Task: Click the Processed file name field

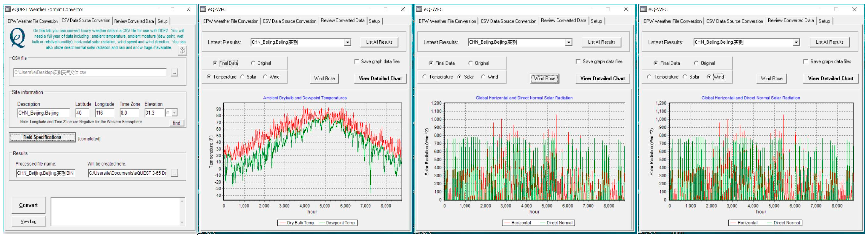Action: click(46, 173)
